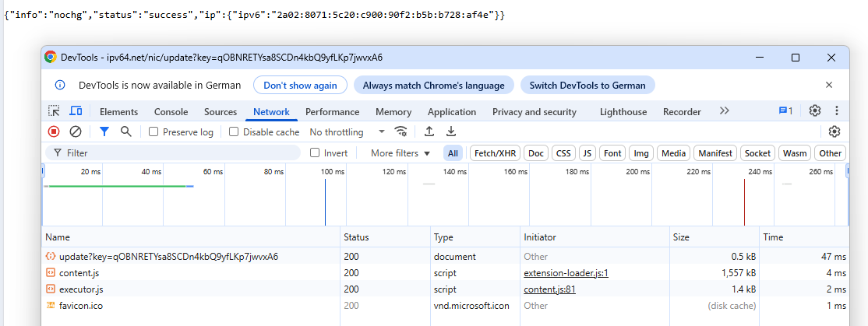Click Always match Chrome's language button
The height and width of the screenshot is (326, 868).
[x=433, y=85]
